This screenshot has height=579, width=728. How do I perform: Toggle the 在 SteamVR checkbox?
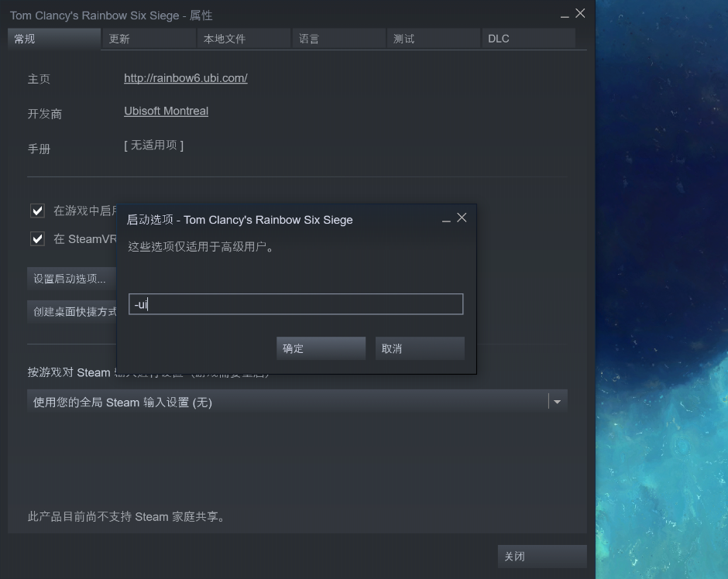(x=38, y=239)
